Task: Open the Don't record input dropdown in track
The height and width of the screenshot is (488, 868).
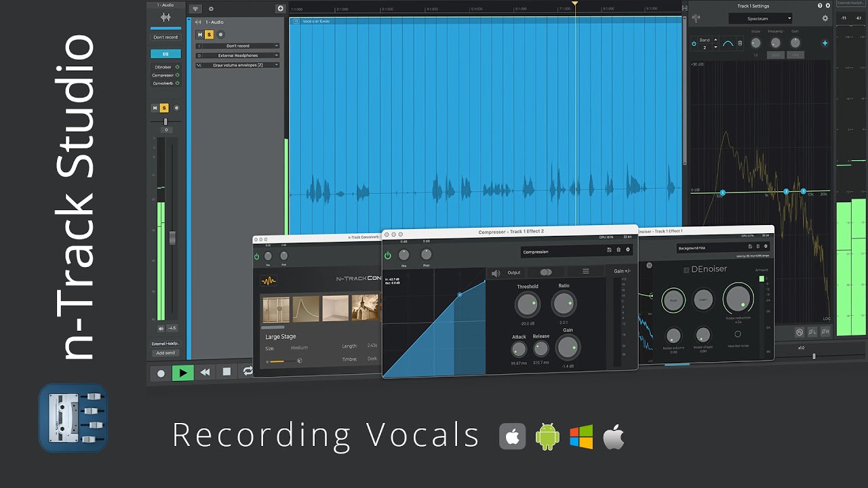Action: point(237,46)
